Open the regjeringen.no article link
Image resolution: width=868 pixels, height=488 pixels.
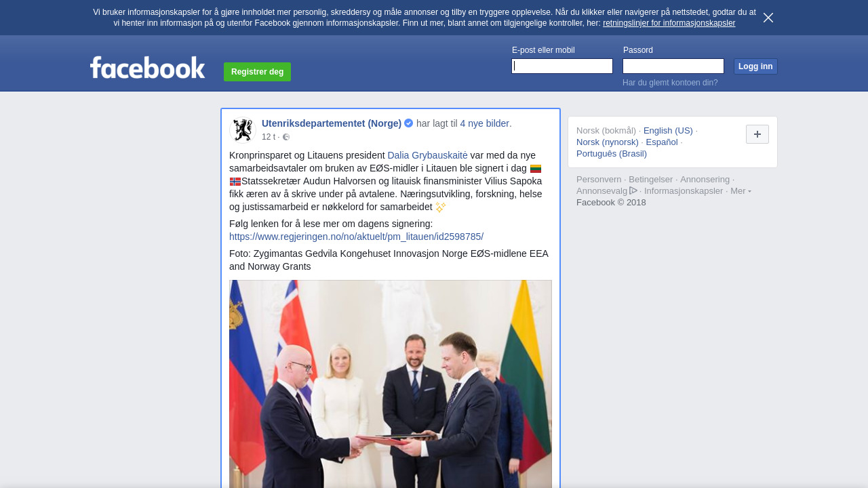[356, 237]
